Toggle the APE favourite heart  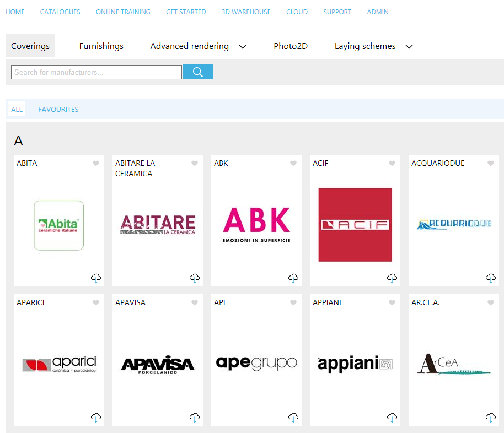pyautogui.click(x=293, y=302)
